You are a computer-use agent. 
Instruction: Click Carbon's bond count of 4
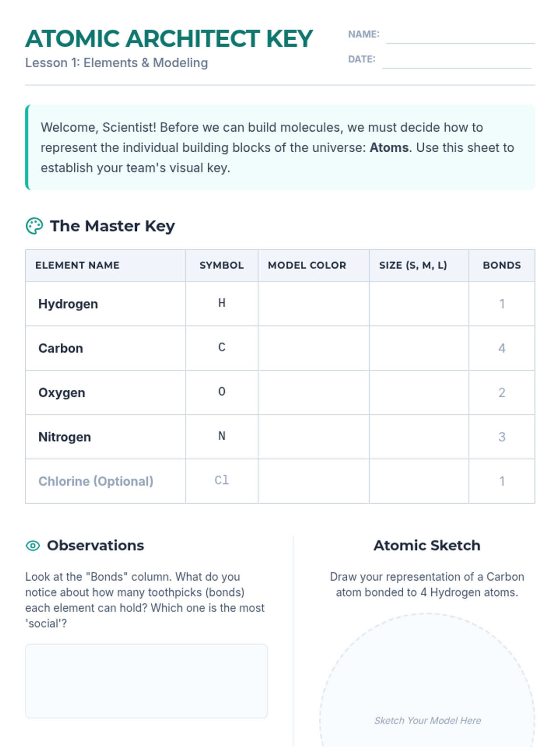pyautogui.click(x=502, y=348)
